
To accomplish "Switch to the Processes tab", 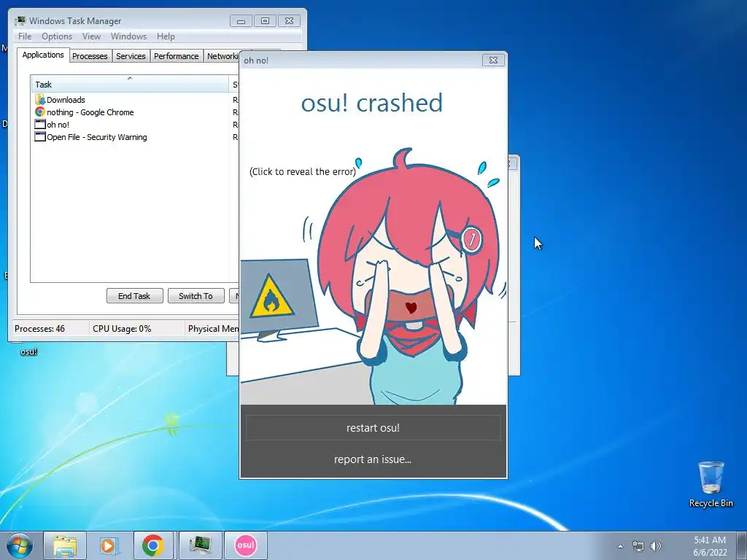I will [90, 56].
